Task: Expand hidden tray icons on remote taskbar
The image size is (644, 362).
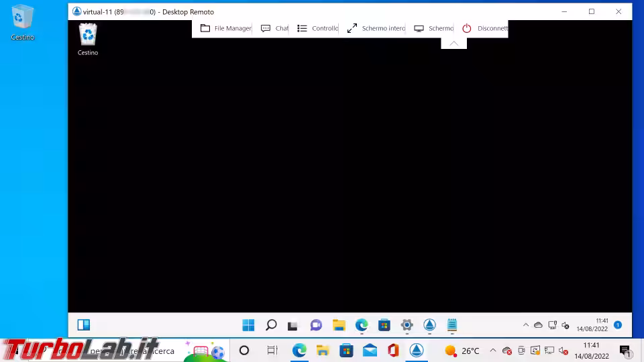Action: 526,325
